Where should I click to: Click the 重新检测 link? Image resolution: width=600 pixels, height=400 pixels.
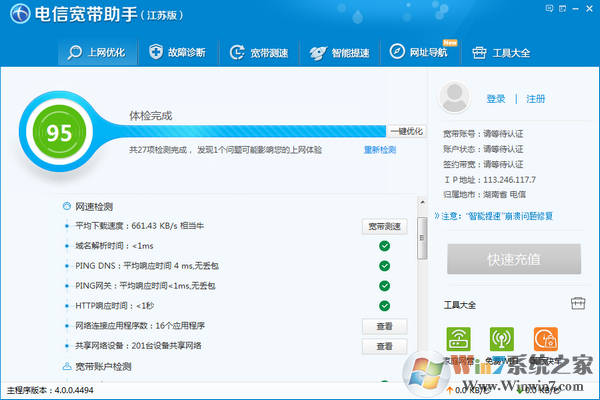click(380, 150)
